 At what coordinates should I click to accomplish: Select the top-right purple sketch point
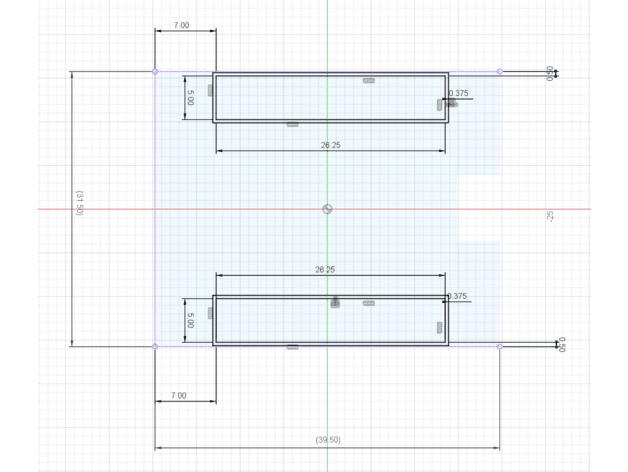500,72
